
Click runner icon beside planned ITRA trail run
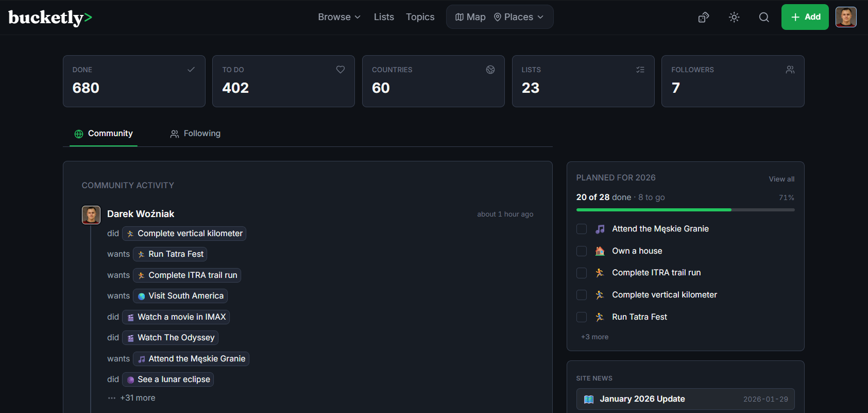(x=600, y=273)
